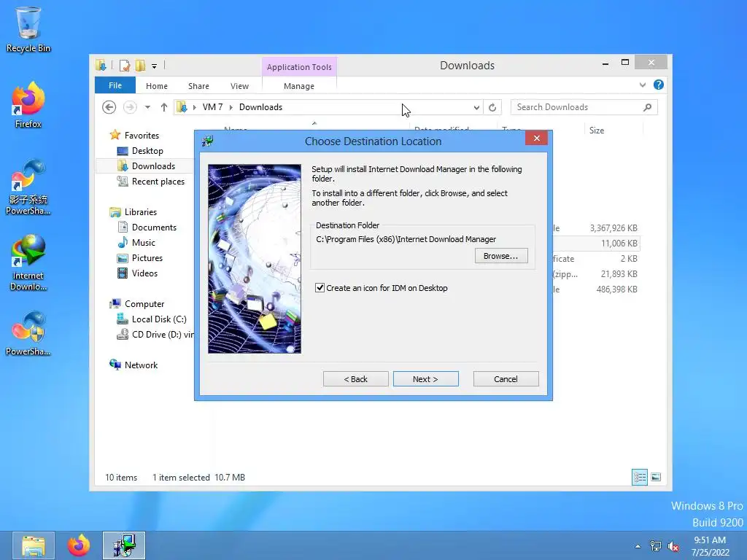
Task: Open Manage ribbon tab
Action: pyautogui.click(x=299, y=86)
